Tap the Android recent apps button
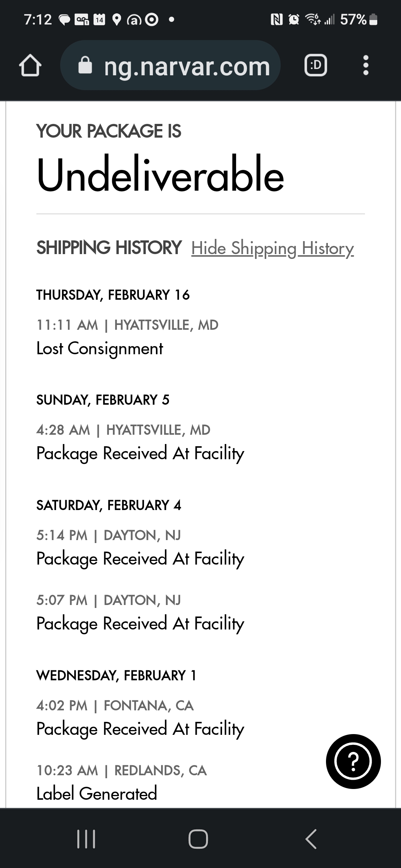This screenshot has width=401, height=868. (x=86, y=839)
